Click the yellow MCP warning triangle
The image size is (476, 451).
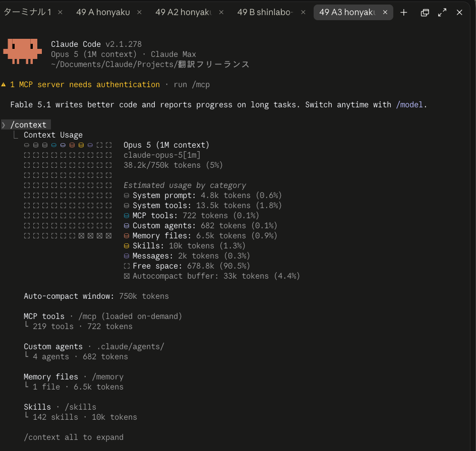pos(4,85)
